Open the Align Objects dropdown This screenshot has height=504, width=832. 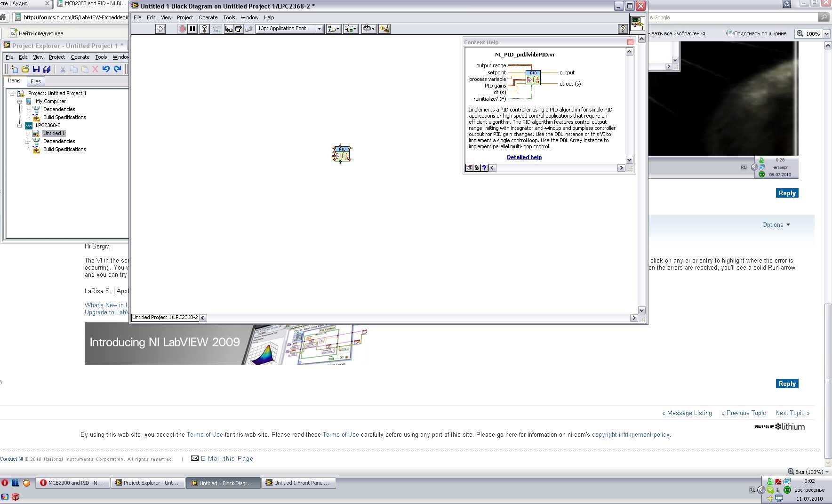tap(334, 29)
